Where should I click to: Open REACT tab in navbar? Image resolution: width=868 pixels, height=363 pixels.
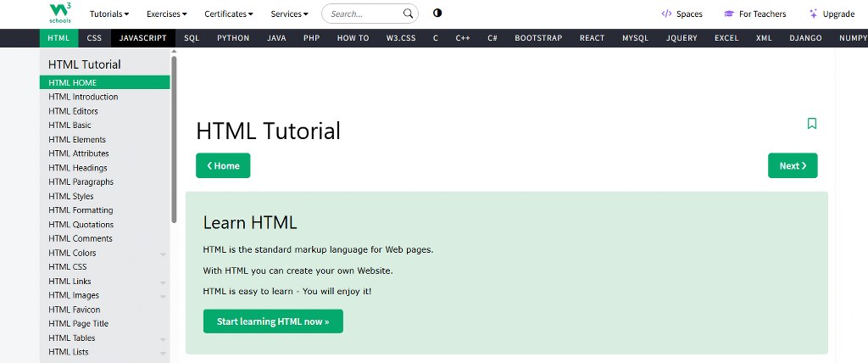592,38
